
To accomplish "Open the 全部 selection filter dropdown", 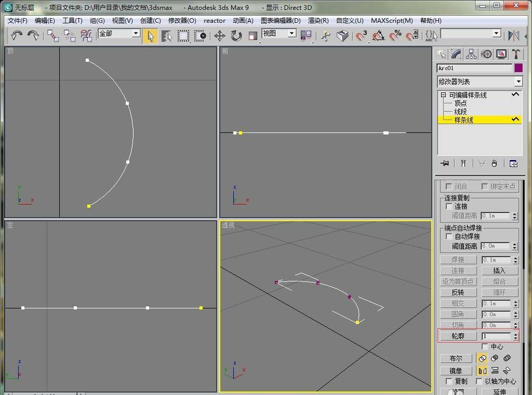I will point(136,33).
